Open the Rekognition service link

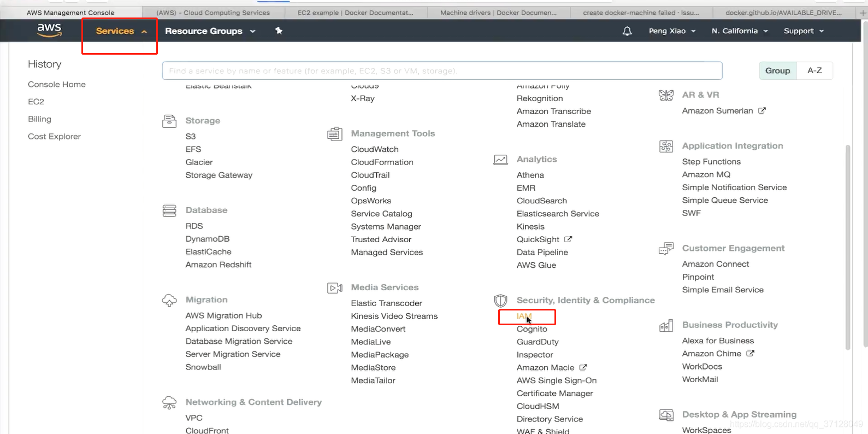540,98
